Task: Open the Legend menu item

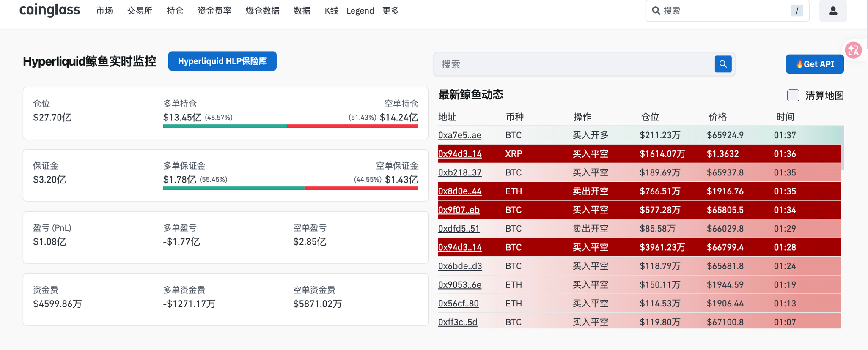Action: (x=360, y=11)
